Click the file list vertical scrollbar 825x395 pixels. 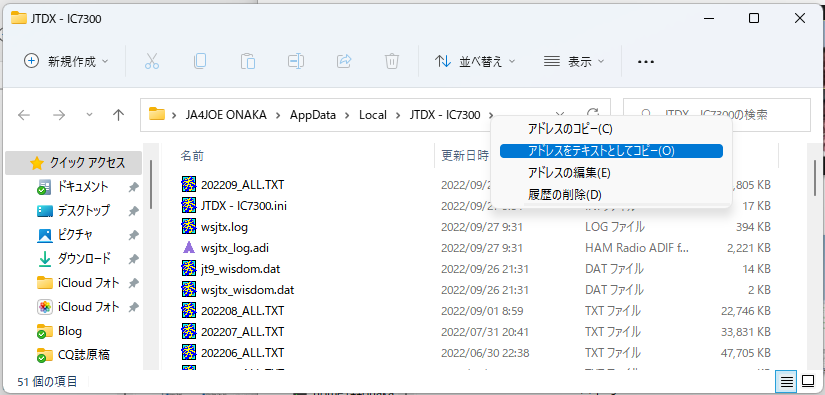point(815,178)
